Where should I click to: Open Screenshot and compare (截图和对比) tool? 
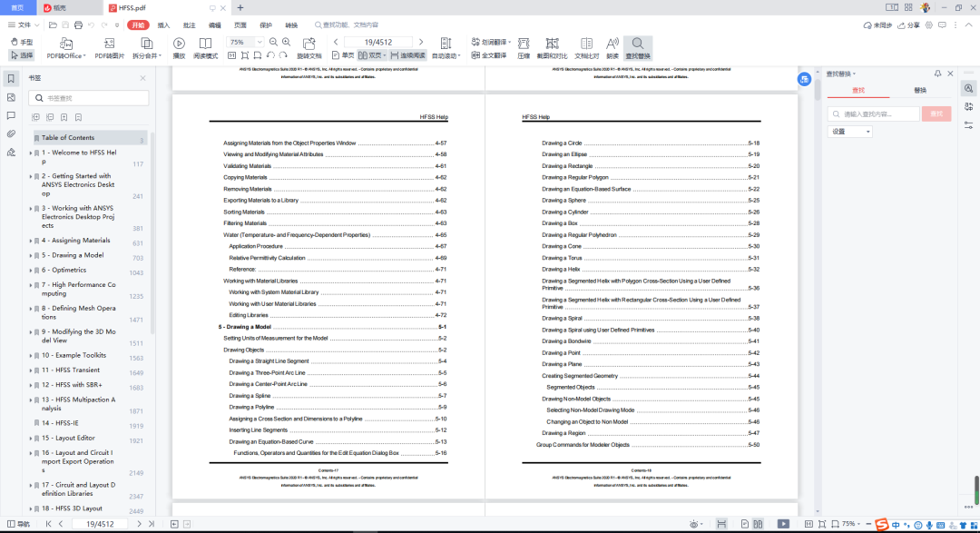[x=552, y=48]
